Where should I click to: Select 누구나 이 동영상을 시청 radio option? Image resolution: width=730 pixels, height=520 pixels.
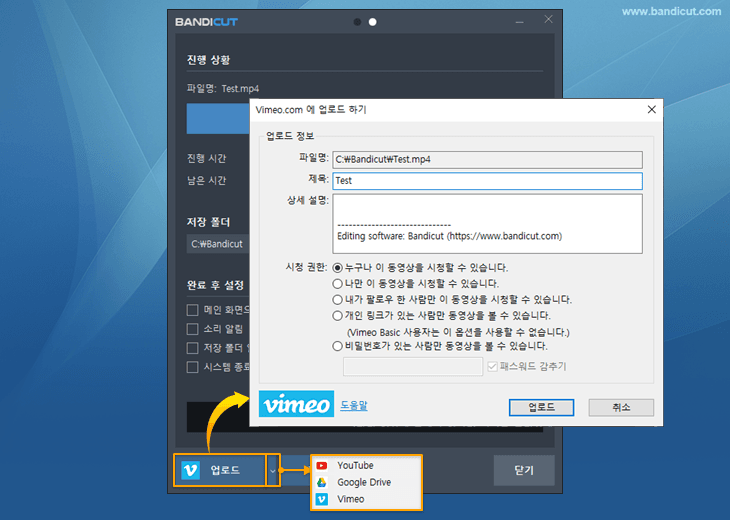(338, 268)
